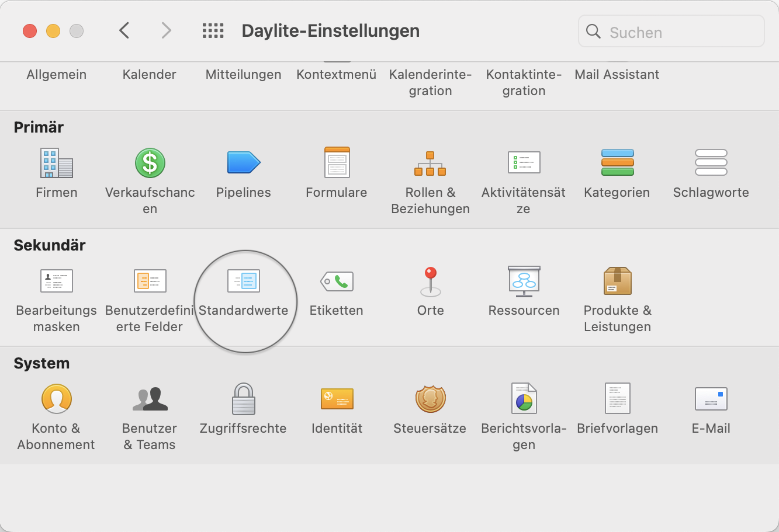779x532 pixels.
Task: Select the Kategorien icon
Action: [x=617, y=163]
